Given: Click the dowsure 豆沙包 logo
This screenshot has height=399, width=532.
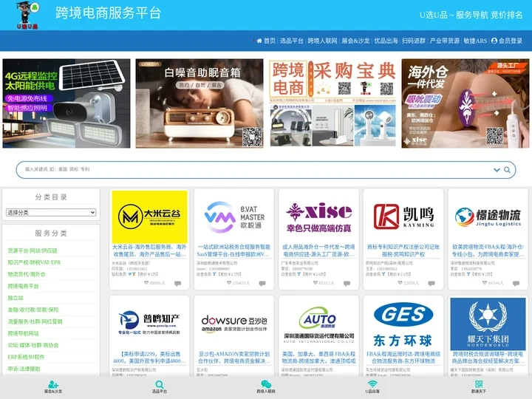Looking at the screenshot, I should (234, 324).
